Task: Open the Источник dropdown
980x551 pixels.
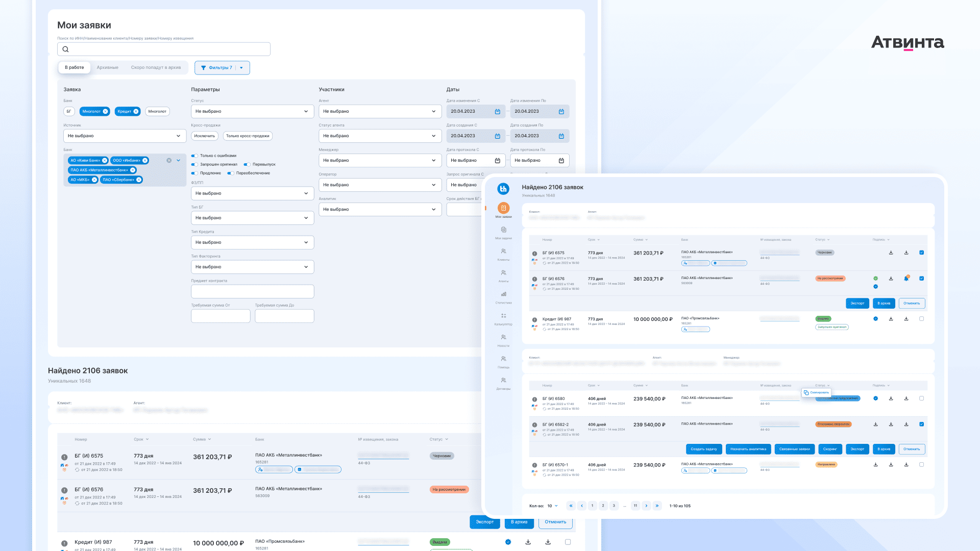Action: point(125,136)
